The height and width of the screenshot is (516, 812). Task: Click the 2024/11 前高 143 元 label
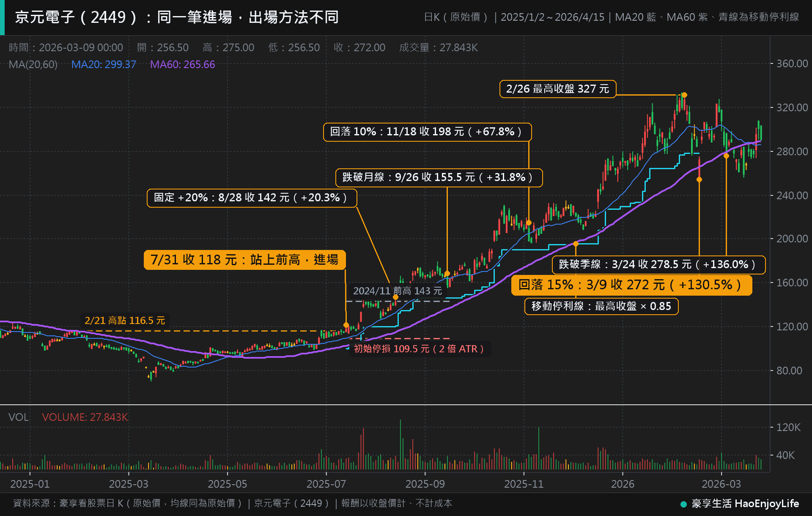click(398, 291)
